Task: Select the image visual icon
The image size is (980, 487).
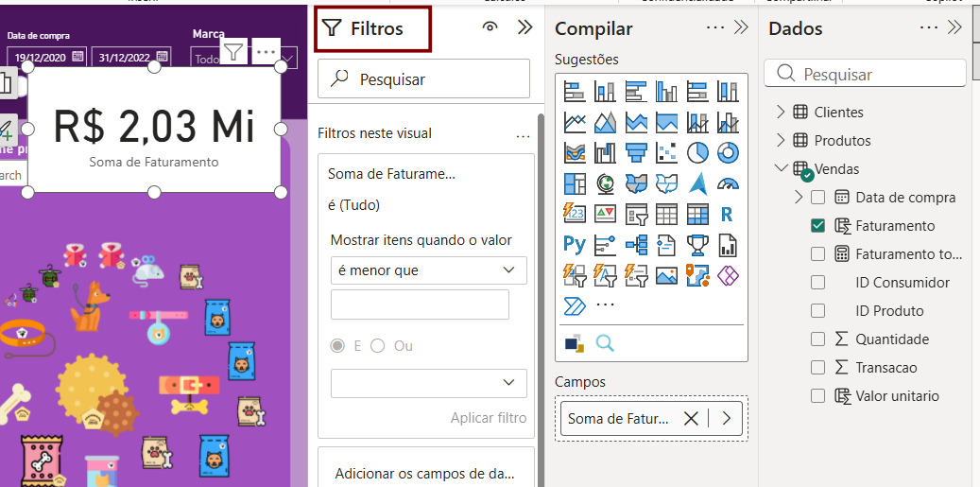Action: tap(666, 275)
